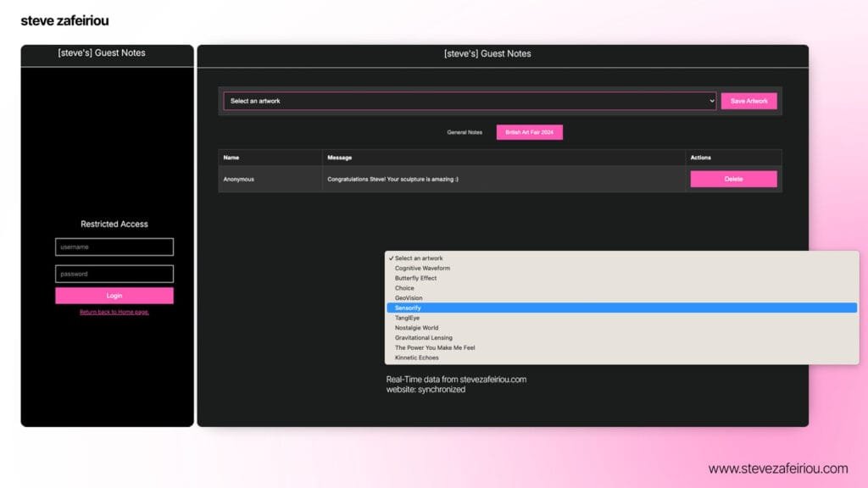Switch to British Art Fair 2024 tab
The width and height of the screenshot is (868, 488).
coord(529,132)
